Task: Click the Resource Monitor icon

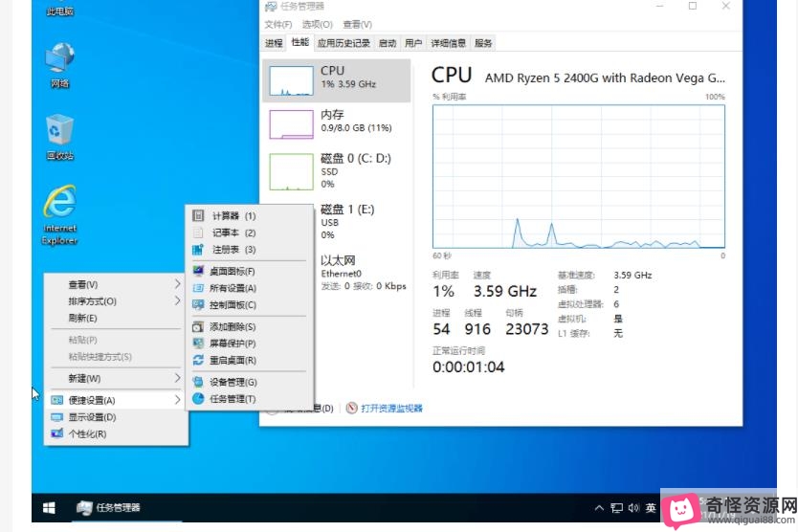Action: click(352, 409)
